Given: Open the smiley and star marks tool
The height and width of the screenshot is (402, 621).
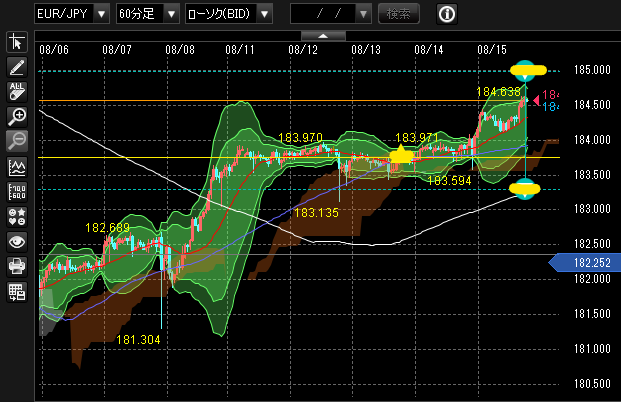Looking at the screenshot, I should point(17,217).
